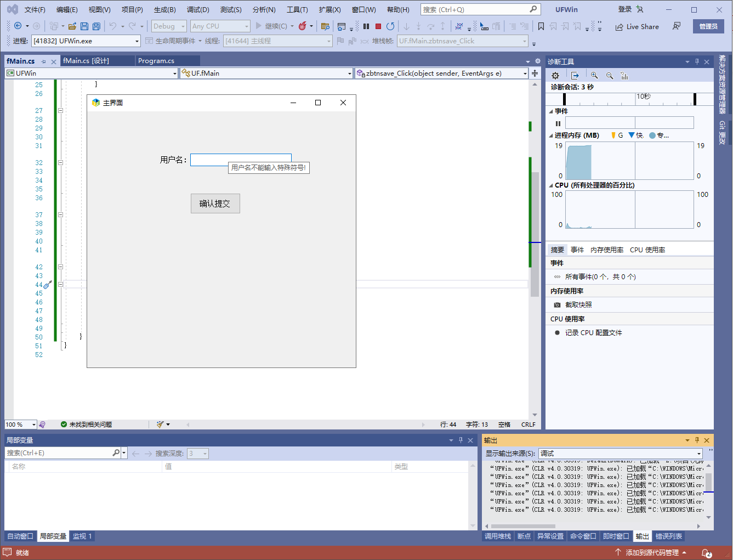The height and width of the screenshot is (560, 733).
Task: Open the Any CPU platform dropdown
Action: [220, 26]
